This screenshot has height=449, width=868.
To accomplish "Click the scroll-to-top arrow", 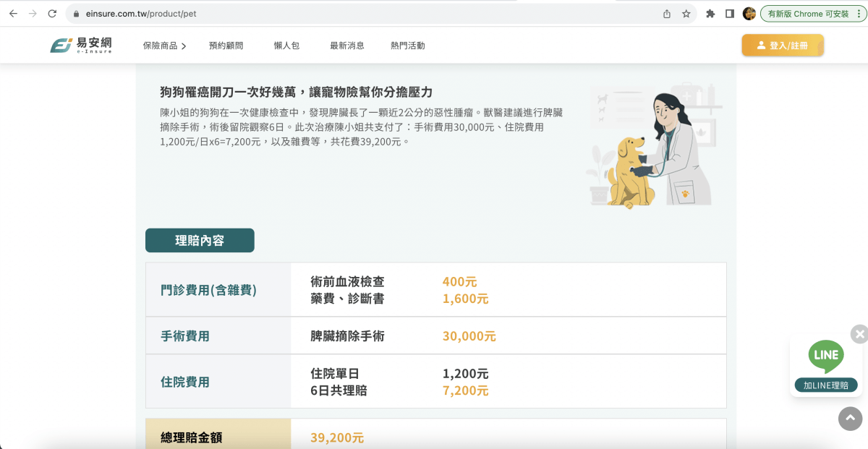I will coord(850,419).
